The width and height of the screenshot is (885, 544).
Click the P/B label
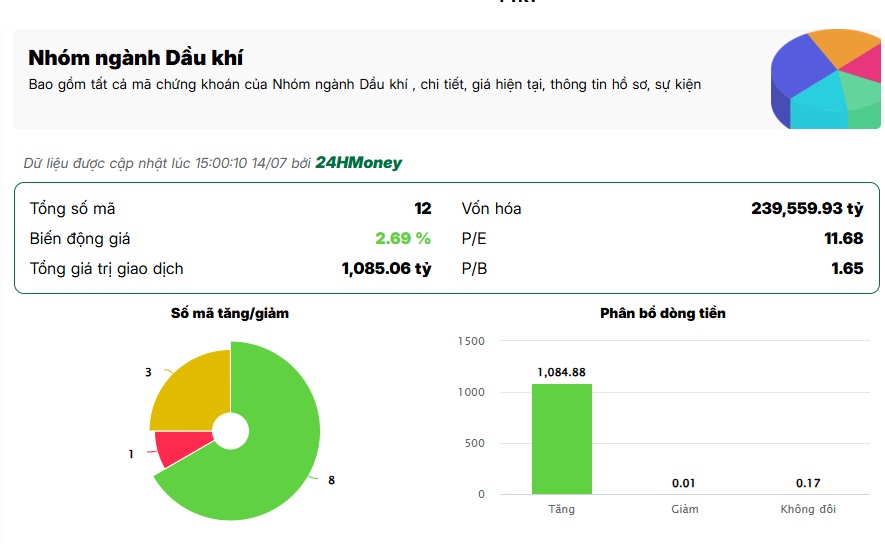click(x=474, y=269)
